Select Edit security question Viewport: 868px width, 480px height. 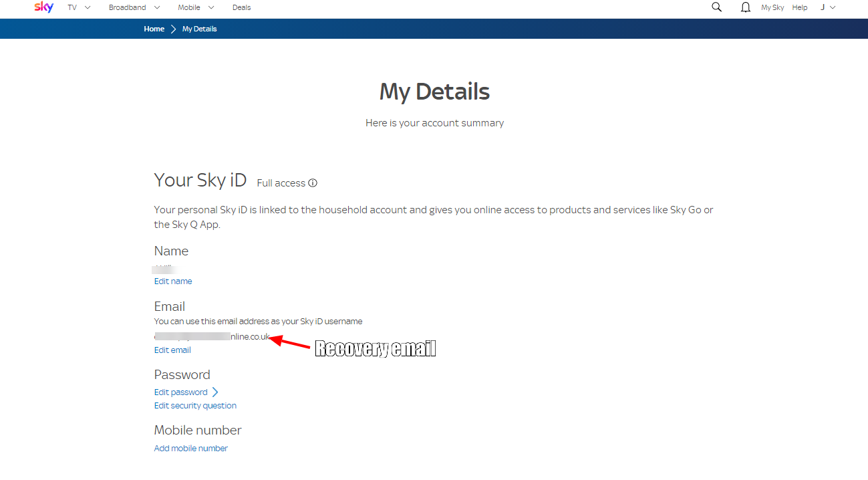pyautogui.click(x=194, y=405)
